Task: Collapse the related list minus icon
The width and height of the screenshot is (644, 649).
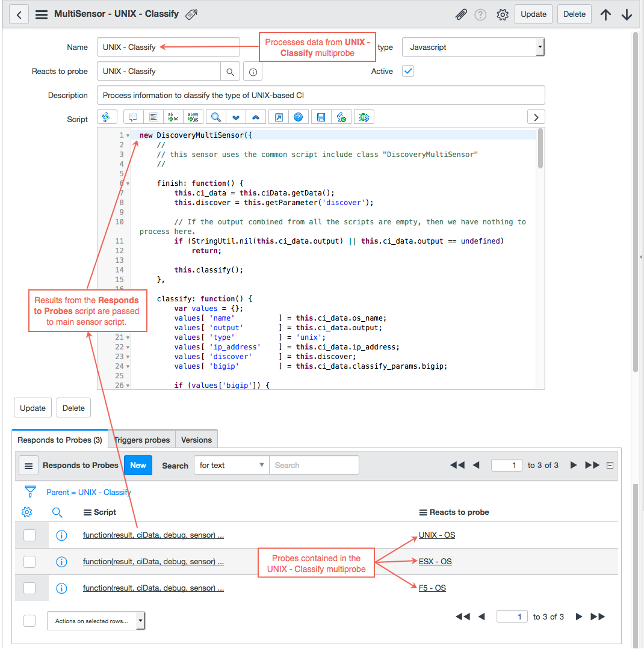Action: (610, 465)
